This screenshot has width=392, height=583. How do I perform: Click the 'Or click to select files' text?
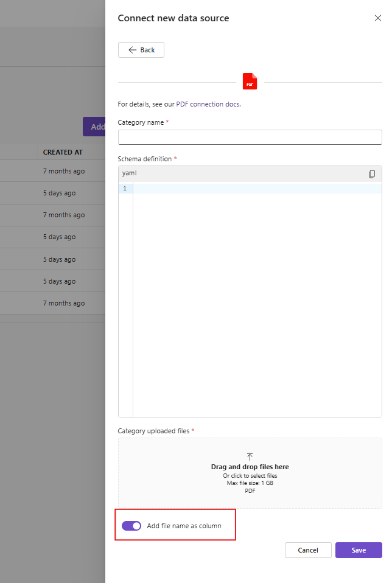click(x=250, y=476)
